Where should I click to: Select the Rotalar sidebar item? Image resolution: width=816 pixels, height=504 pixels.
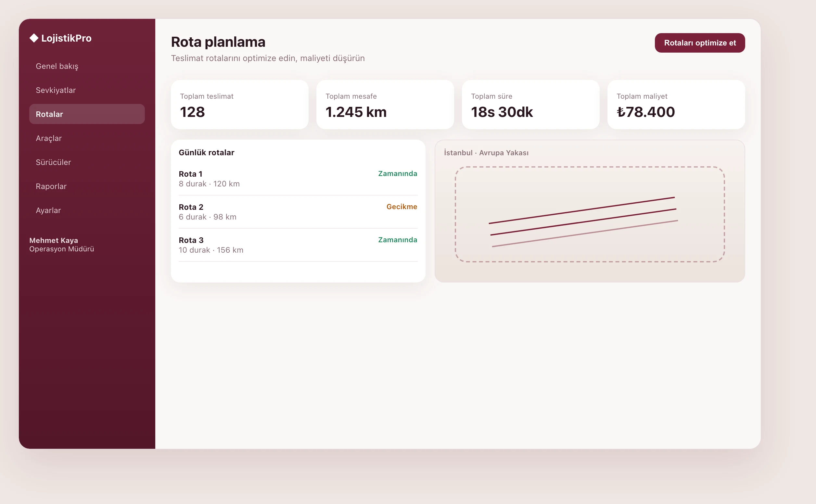(x=87, y=114)
